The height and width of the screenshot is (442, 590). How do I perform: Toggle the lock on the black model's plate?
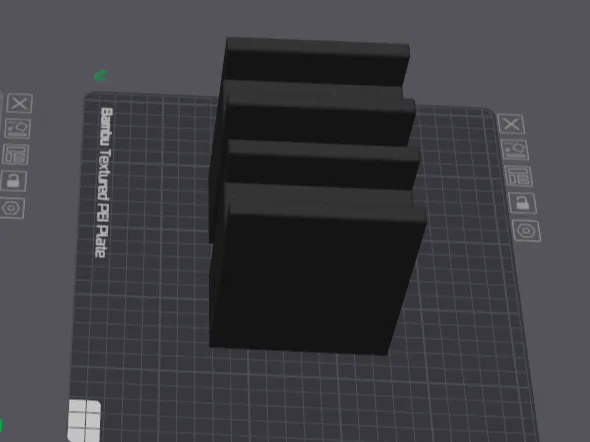[x=522, y=203]
